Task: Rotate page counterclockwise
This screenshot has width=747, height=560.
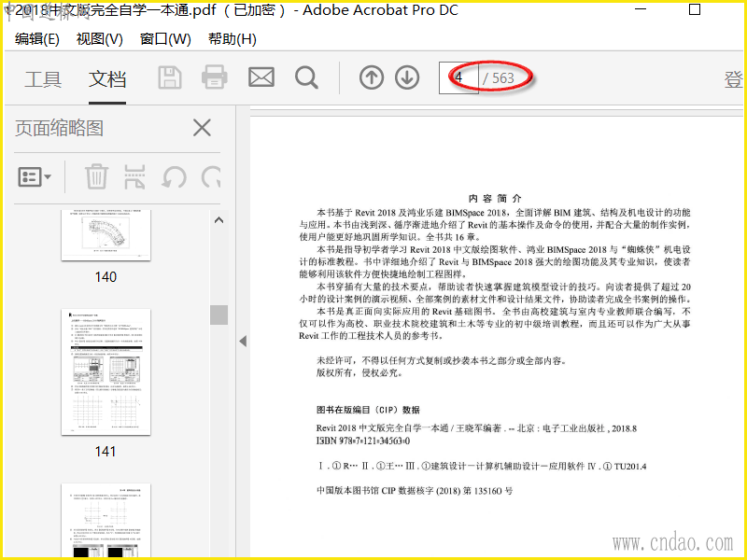Action: pos(174,177)
